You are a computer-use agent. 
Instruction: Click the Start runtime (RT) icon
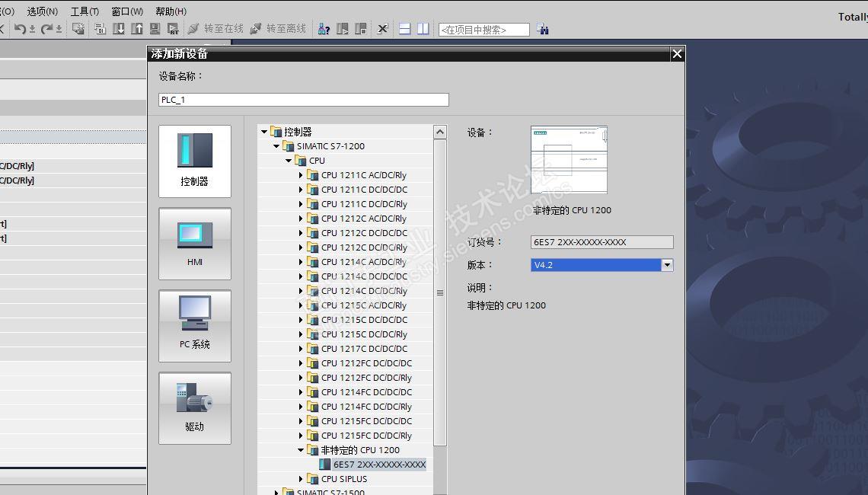click(174, 29)
